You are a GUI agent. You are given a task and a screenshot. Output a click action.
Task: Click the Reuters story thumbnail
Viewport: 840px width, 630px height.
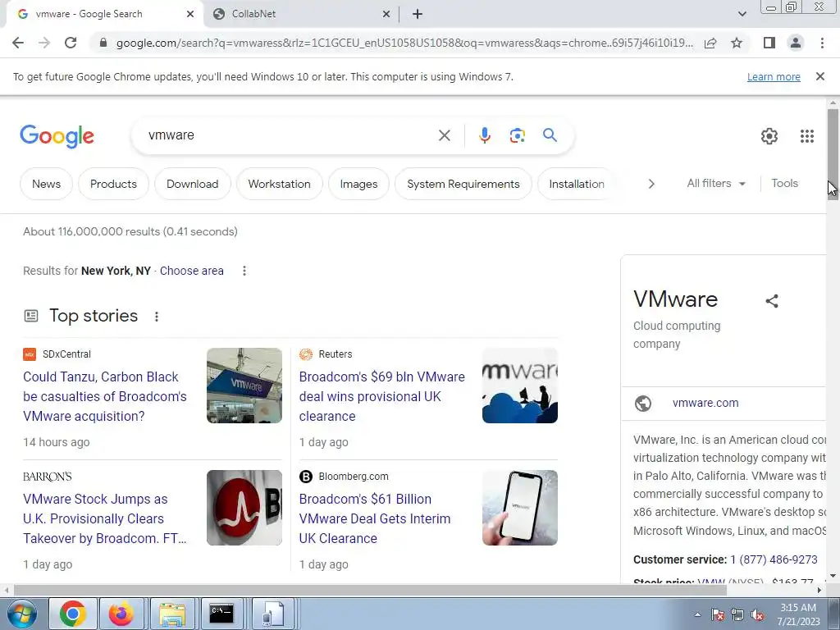519,386
